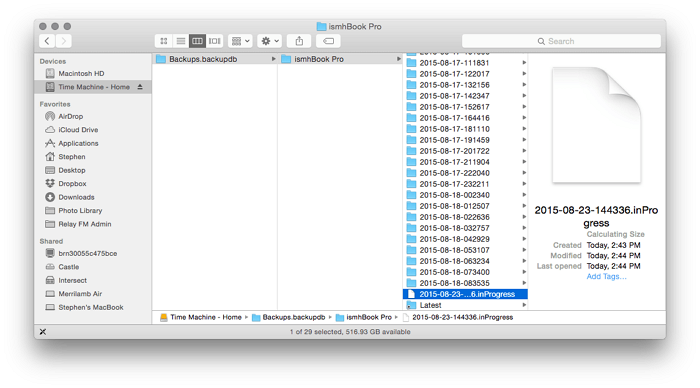Select backup folder 2015-08-17-132156
This screenshot has height=388, width=700.
(x=465, y=85)
